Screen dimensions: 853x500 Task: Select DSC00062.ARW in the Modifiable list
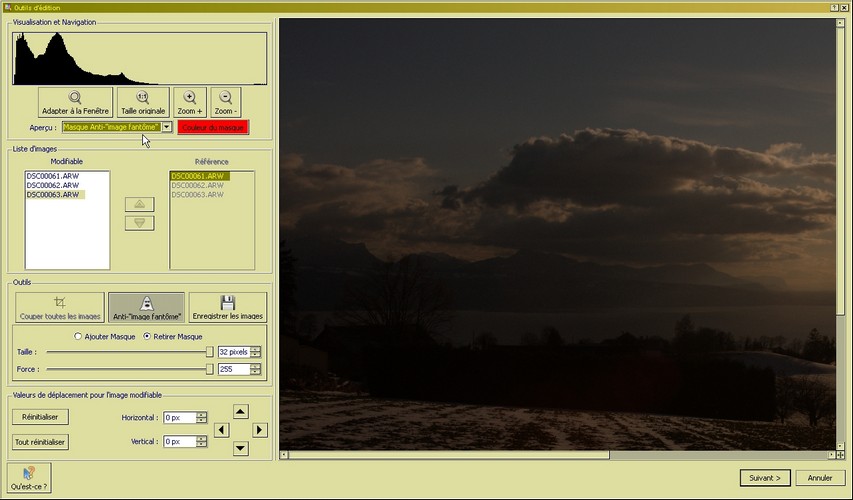[x=47, y=185]
